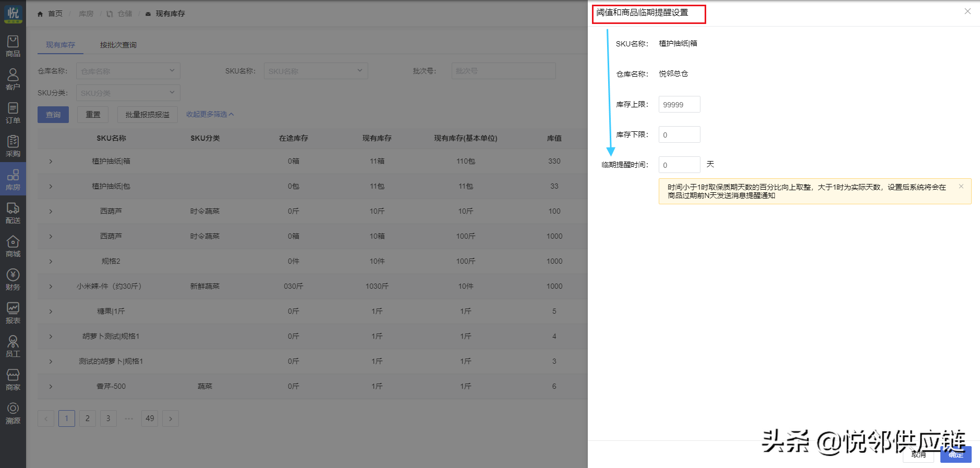
Task: Expand the 西葫芦 10斤 row
Action: [51, 212]
